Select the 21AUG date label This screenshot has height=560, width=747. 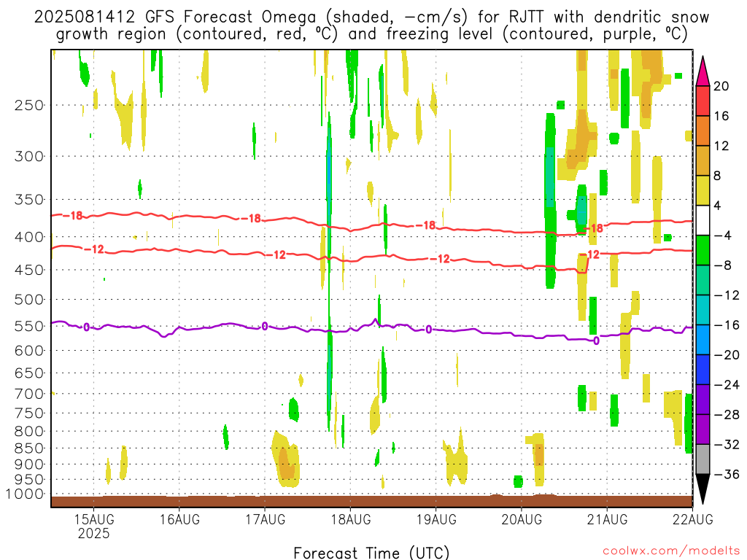click(x=608, y=519)
